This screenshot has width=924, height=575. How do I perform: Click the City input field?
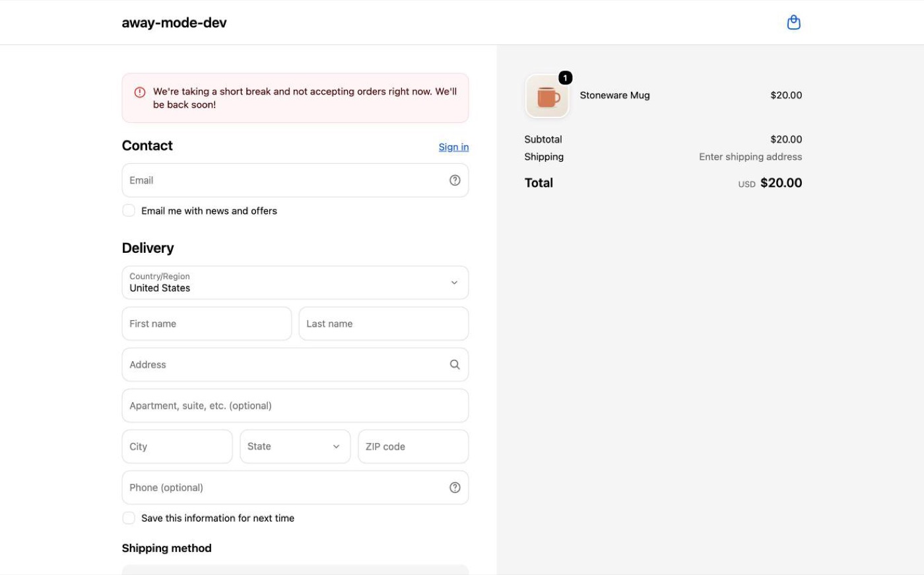click(177, 446)
